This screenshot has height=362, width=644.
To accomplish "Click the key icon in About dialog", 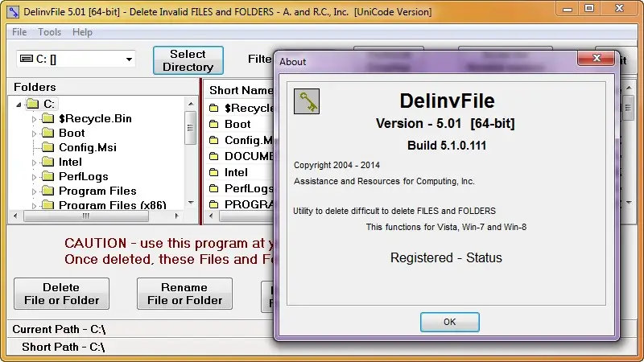I will [307, 101].
